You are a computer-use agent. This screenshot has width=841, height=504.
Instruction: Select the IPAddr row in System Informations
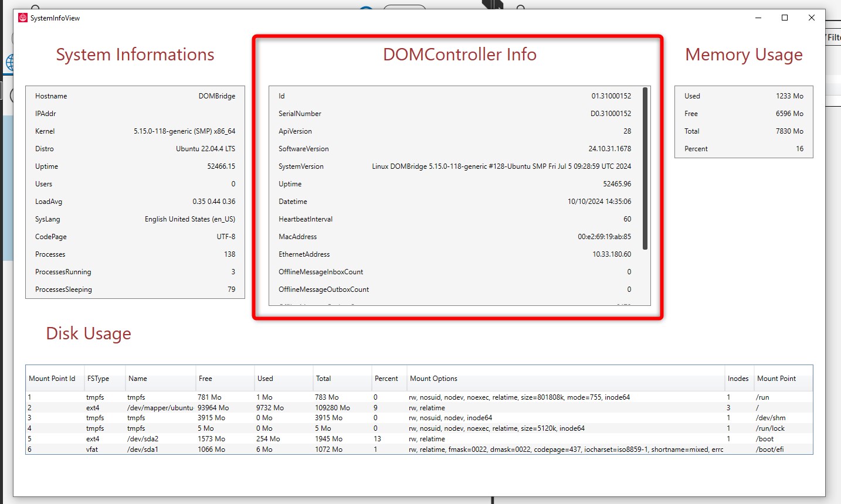135,114
